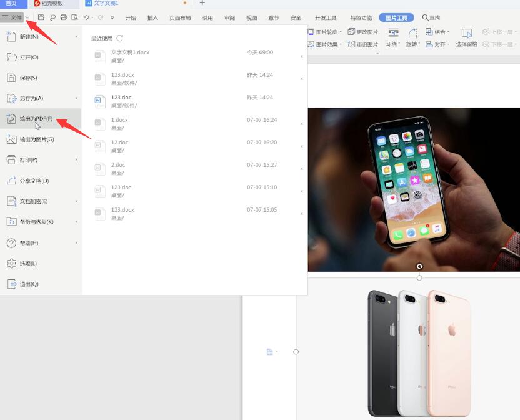The image size is (520, 420).
Task: Click the 图片效果 picture effects tool
Action: click(x=325, y=44)
